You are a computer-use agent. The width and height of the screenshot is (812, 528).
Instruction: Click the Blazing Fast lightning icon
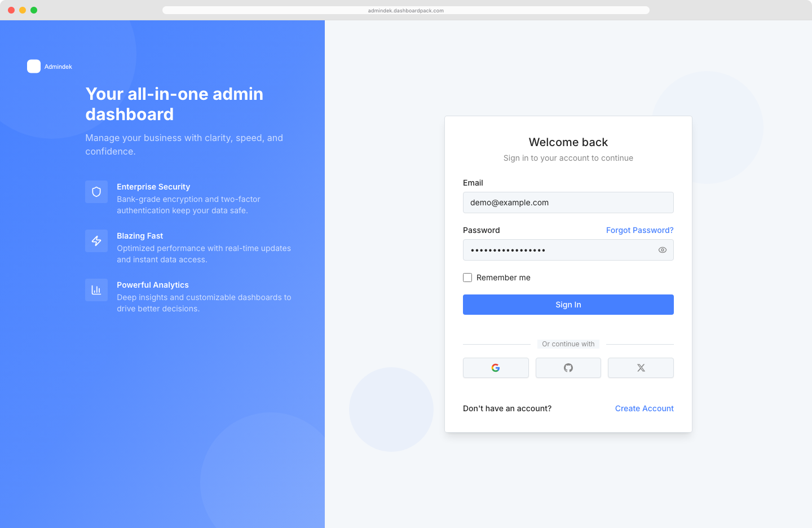(96, 241)
